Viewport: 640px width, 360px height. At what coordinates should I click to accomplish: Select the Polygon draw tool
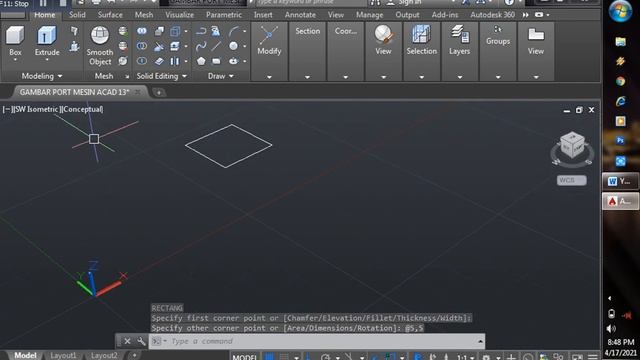point(201,61)
